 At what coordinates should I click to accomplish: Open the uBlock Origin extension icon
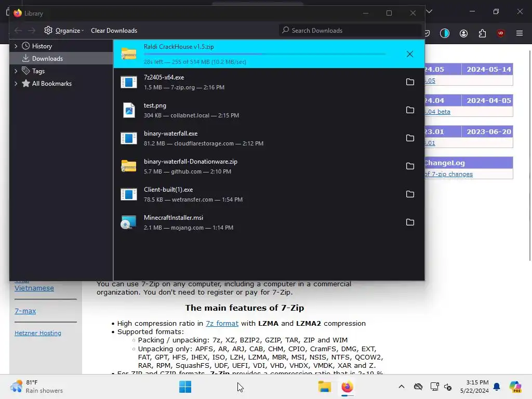coord(500,33)
